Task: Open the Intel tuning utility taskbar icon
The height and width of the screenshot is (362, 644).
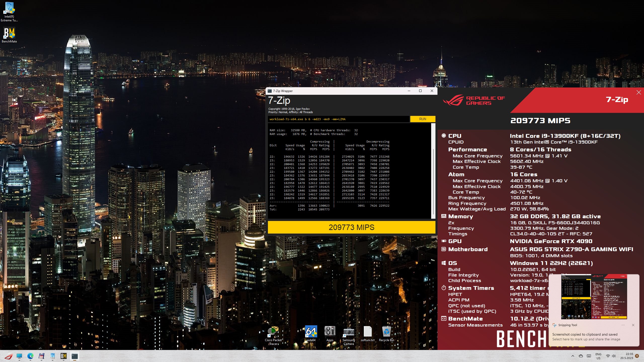Action: [53, 356]
